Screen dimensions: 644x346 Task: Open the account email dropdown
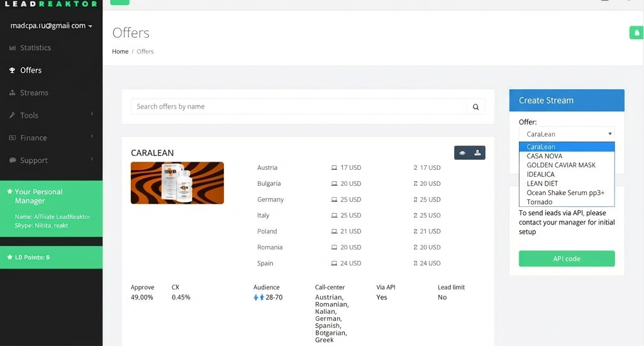pos(51,25)
